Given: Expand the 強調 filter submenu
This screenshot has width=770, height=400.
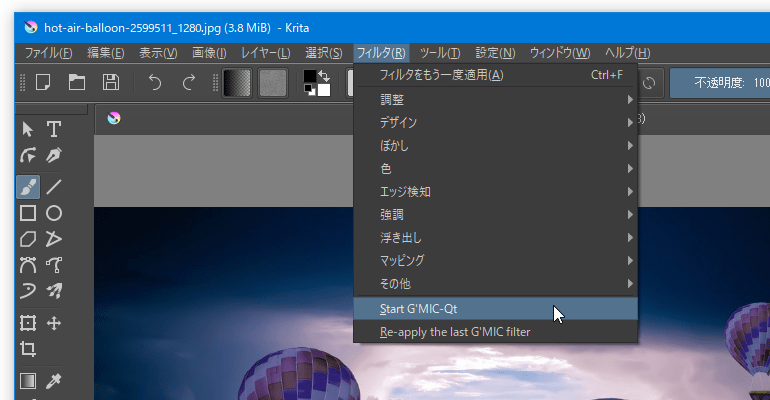Looking at the screenshot, I should click(x=495, y=214).
